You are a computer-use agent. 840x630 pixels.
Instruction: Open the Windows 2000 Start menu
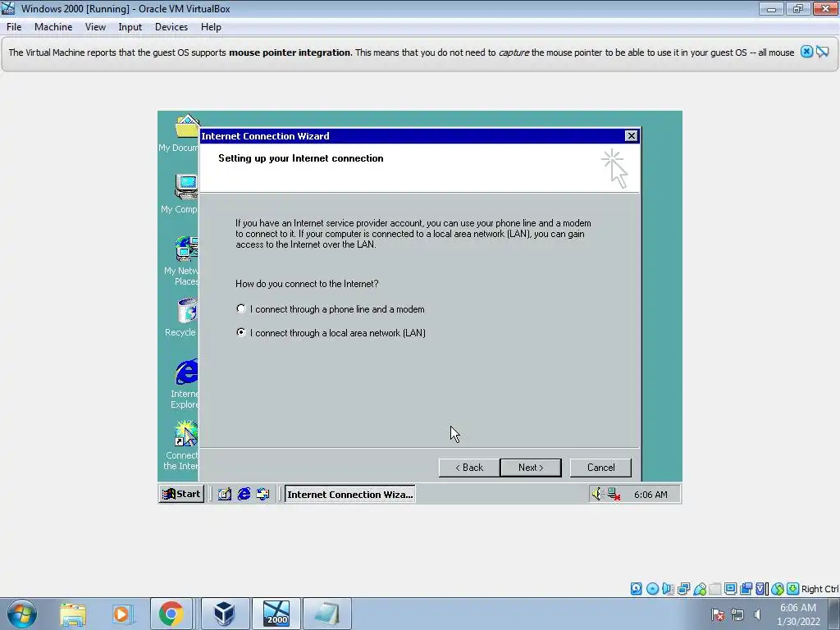click(181, 494)
